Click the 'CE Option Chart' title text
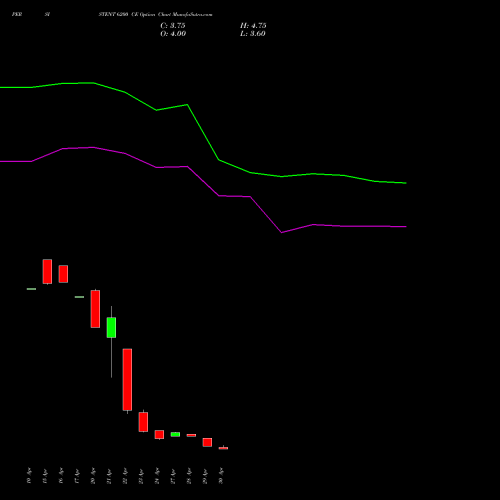 [x=151, y=15]
